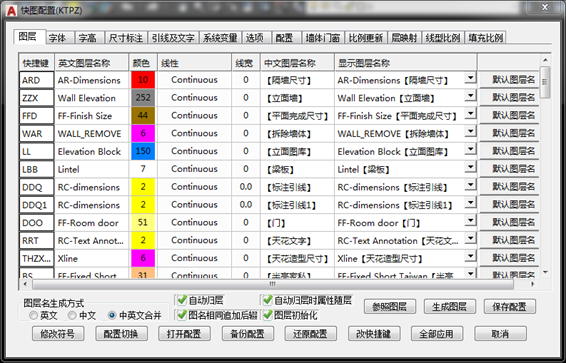The height and width of the screenshot is (363, 566).
Task: Open display name dropdown for Elevation Block row
Action: (470, 149)
